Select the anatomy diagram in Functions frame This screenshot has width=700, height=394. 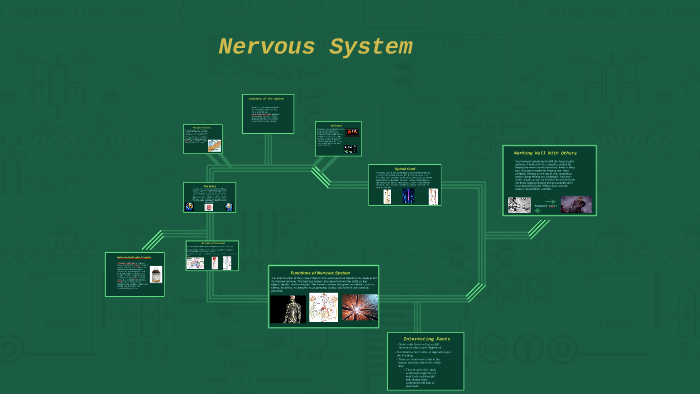pos(324,307)
